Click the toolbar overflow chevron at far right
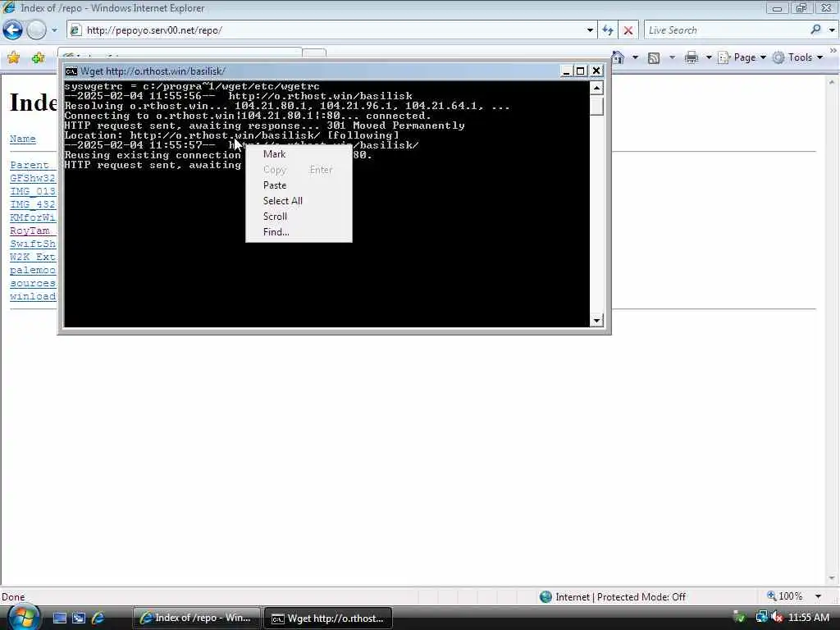Viewport: 840px width, 630px height. (x=833, y=51)
